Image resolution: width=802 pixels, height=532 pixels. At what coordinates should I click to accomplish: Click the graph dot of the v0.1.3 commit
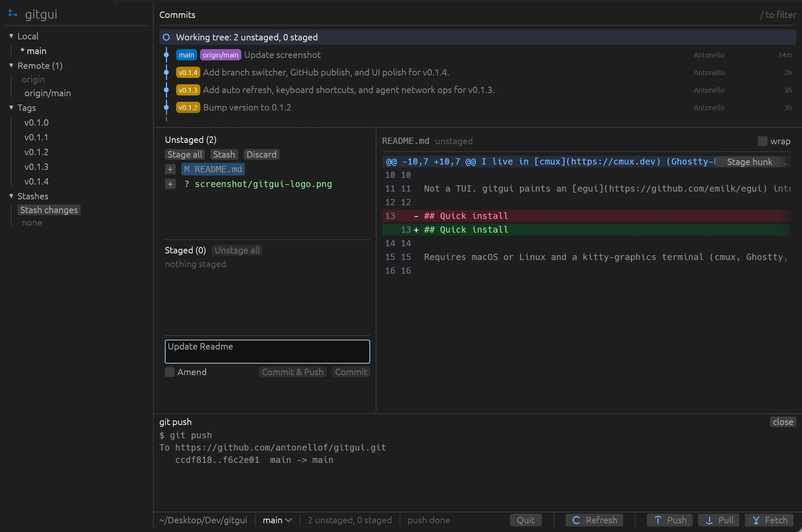tap(167, 90)
